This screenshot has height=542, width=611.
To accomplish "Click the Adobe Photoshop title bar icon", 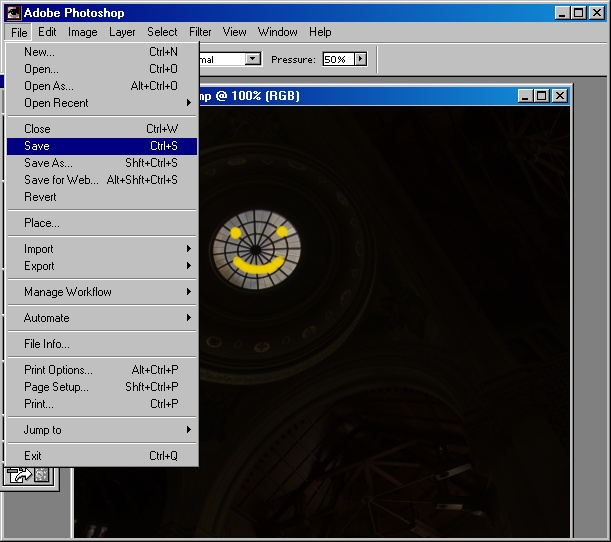I will tap(14, 13).
